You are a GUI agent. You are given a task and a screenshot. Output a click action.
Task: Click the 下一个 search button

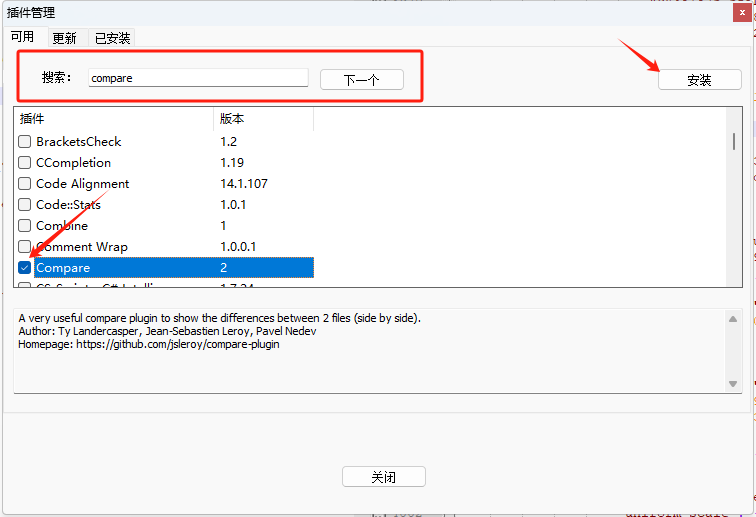click(x=362, y=80)
